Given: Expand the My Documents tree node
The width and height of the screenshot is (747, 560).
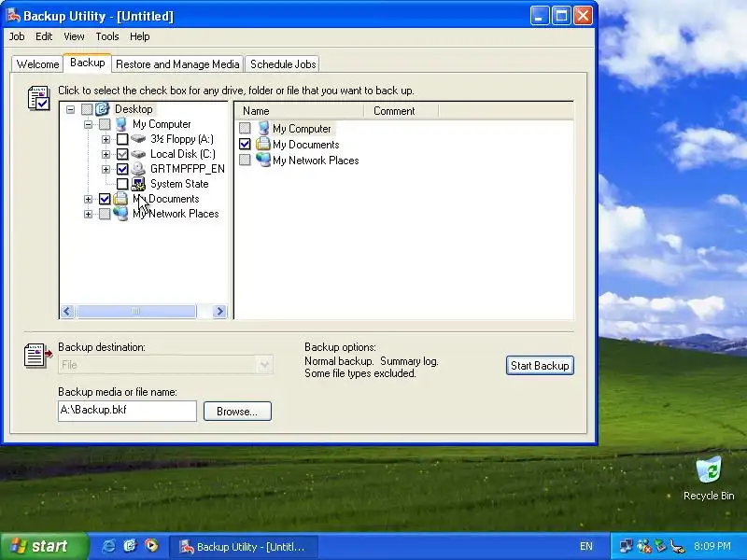Looking at the screenshot, I should pos(88,199).
